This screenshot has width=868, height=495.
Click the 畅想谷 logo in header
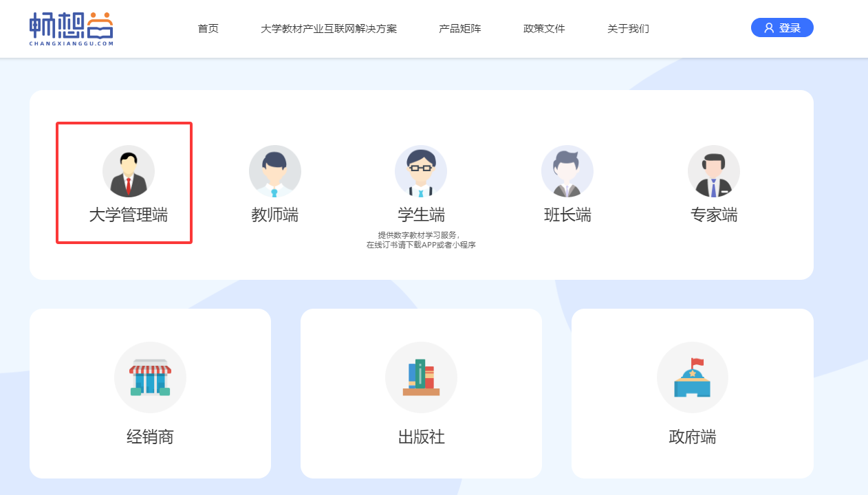[72, 28]
